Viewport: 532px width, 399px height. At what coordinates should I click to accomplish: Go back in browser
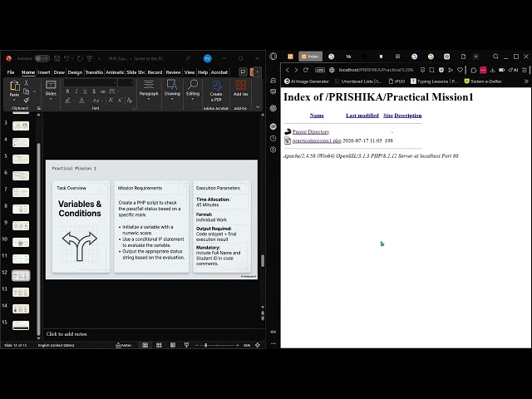tap(288, 70)
